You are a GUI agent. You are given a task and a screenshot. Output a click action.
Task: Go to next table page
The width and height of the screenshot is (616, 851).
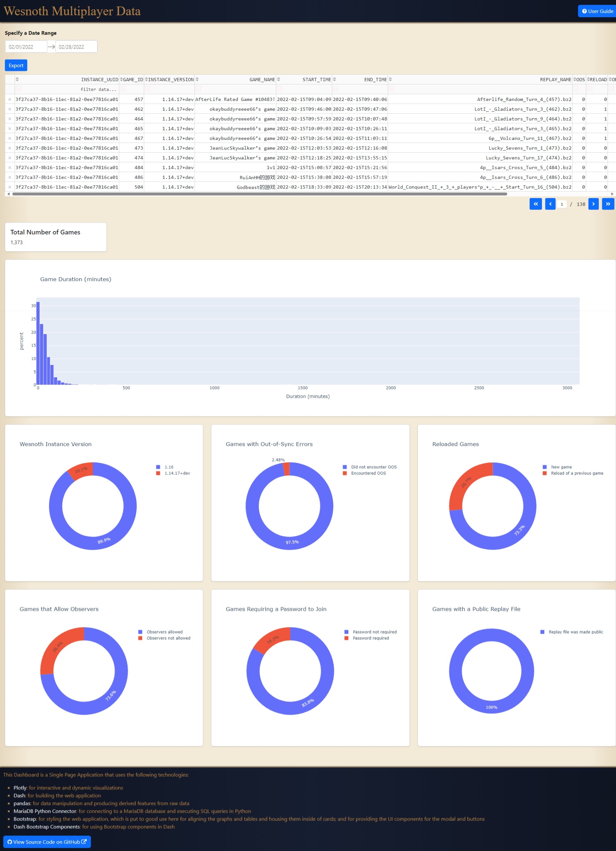click(594, 204)
